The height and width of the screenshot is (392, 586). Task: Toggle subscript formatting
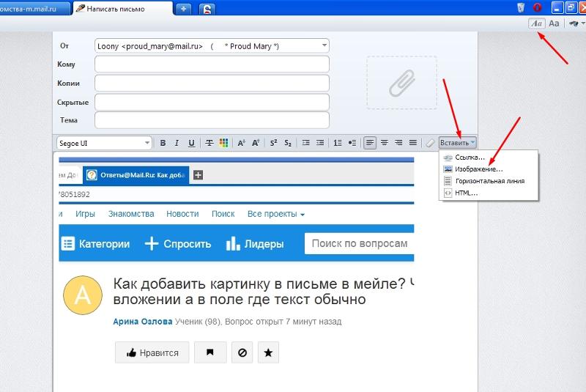pyautogui.click(x=288, y=143)
